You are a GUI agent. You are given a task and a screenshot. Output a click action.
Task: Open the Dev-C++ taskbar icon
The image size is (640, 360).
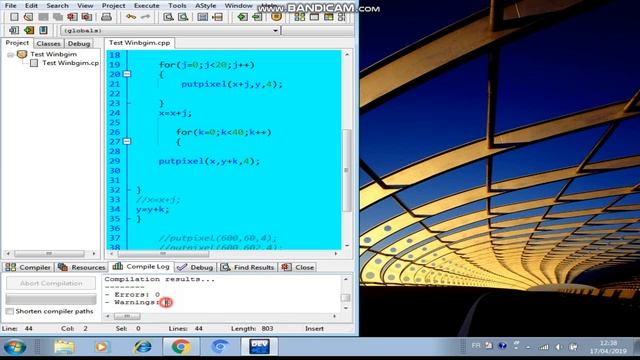pyautogui.click(x=259, y=347)
